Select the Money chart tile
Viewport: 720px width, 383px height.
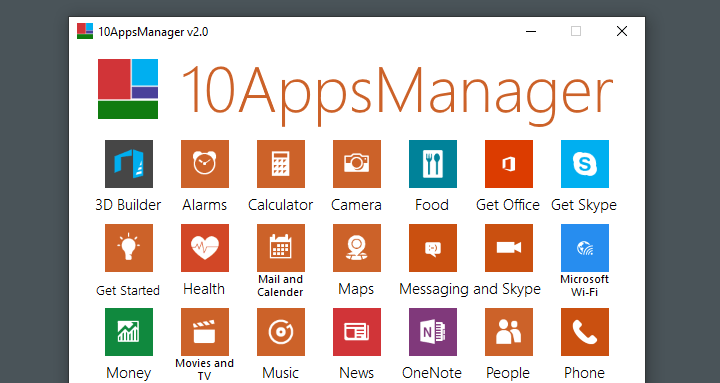[x=129, y=332]
